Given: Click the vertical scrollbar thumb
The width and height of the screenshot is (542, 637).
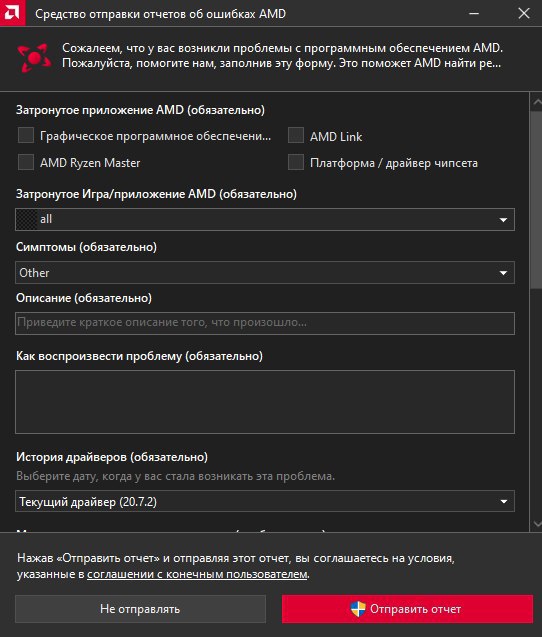Looking at the screenshot, I should (536, 199).
